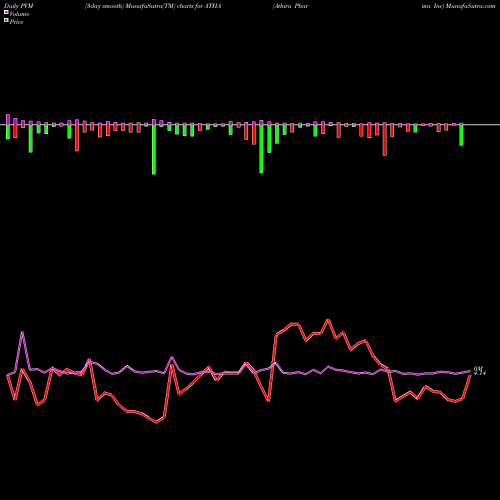Image resolution: width=500 pixels, height=500 pixels.
Task: Click the Volume legend label
Action: [19, 14]
